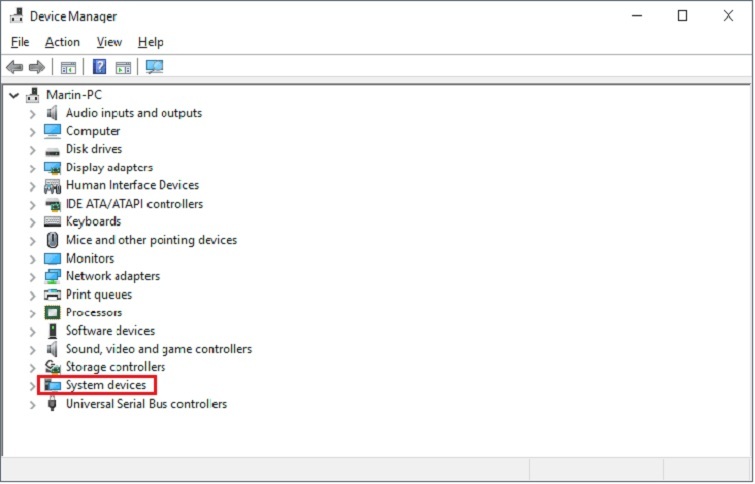Open the View menu
Viewport: 755px width, 484px height.
pyautogui.click(x=109, y=42)
